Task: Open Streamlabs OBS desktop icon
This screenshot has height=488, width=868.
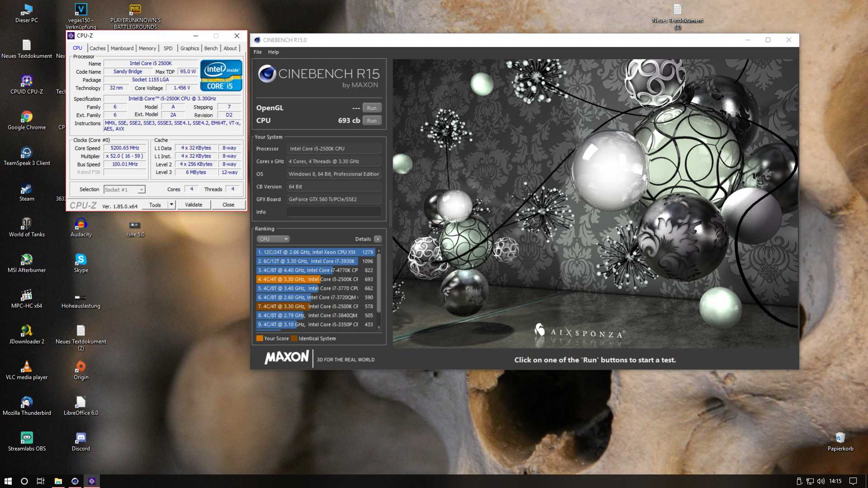Action: [27, 442]
